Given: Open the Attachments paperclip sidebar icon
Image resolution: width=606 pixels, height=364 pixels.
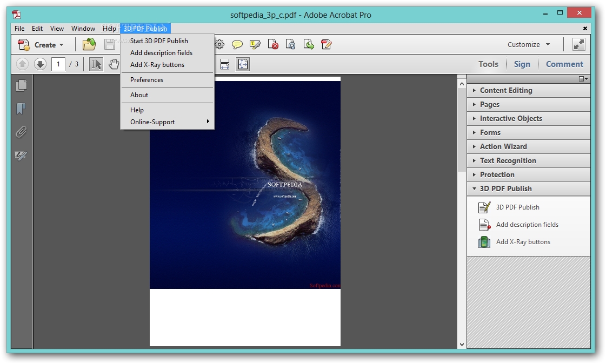Looking at the screenshot, I should [22, 132].
